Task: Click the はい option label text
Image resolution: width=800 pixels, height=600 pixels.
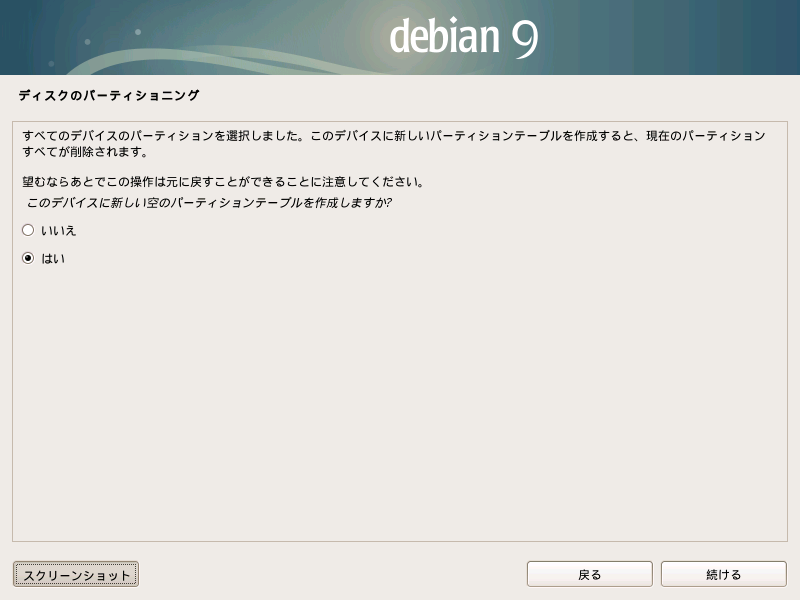Action: 54,258
